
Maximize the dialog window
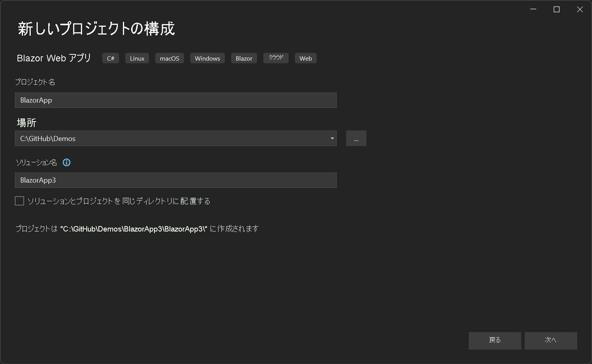[557, 9]
